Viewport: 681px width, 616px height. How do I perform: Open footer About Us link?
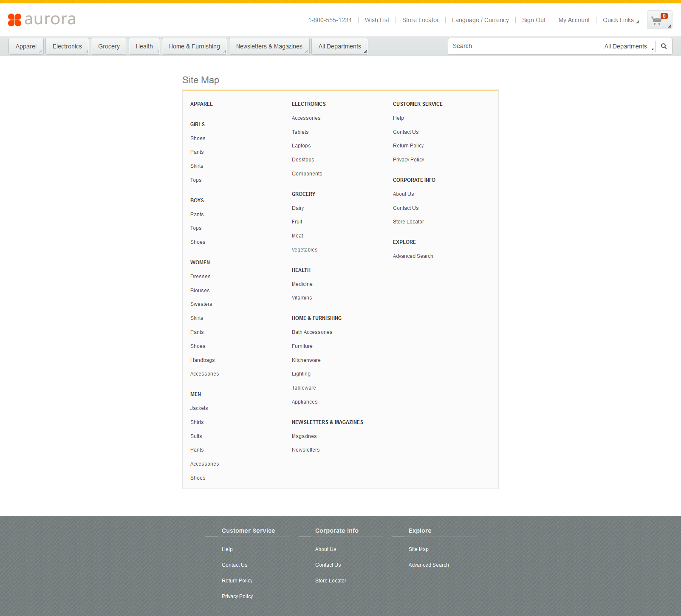[x=325, y=549]
